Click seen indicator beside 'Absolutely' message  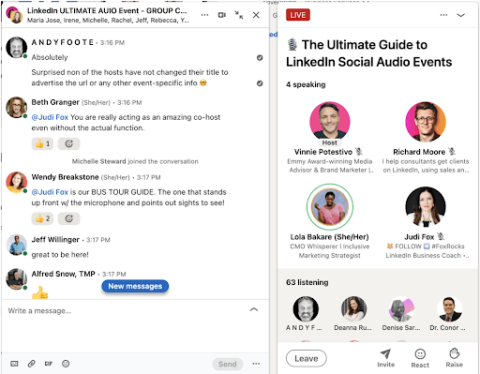tap(260, 58)
